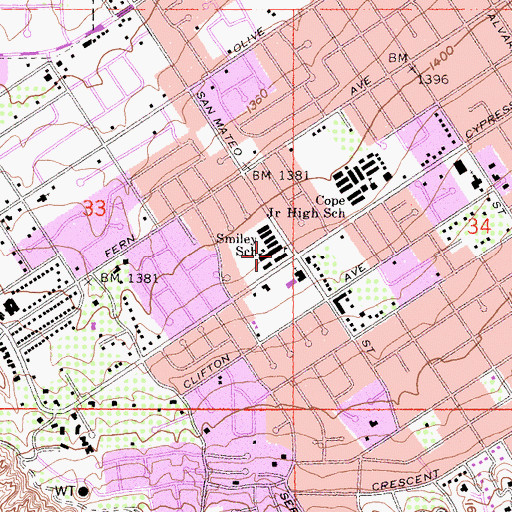Select the red section number '33'
Image resolution: width=512 pixels, height=512 pixels.
[x=94, y=208]
